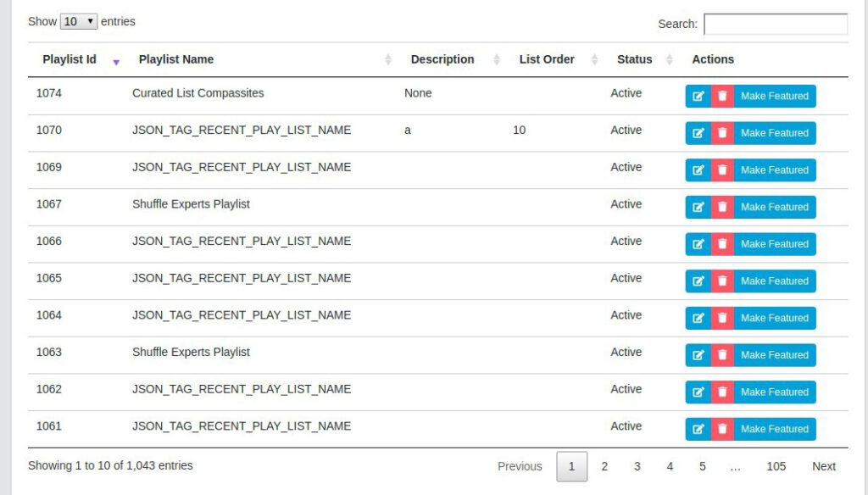Focus the Search input field
Screen dimensions: 868x495
(776, 24)
